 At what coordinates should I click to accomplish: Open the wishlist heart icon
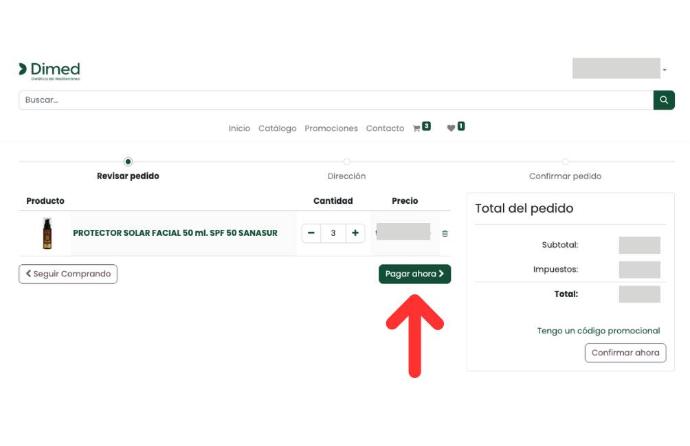coord(451,128)
